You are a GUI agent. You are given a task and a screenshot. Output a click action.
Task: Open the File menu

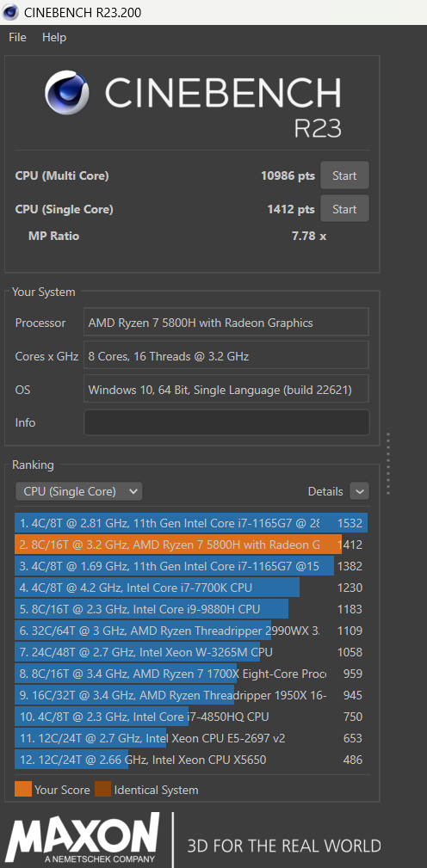click(x=17, y=38)
